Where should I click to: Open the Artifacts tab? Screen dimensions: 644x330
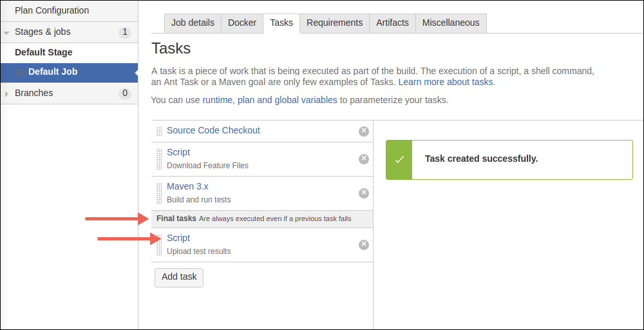point(392,23)
